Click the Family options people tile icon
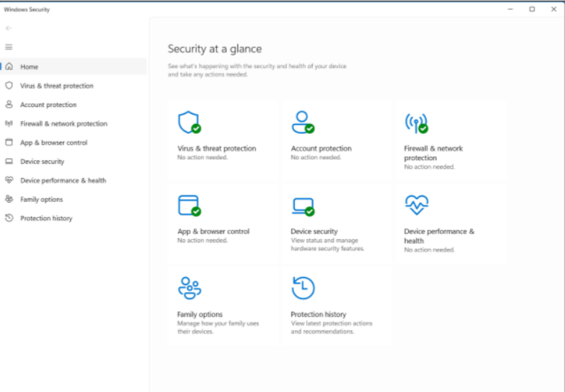565x392 pixels. [x=189, y=288]
